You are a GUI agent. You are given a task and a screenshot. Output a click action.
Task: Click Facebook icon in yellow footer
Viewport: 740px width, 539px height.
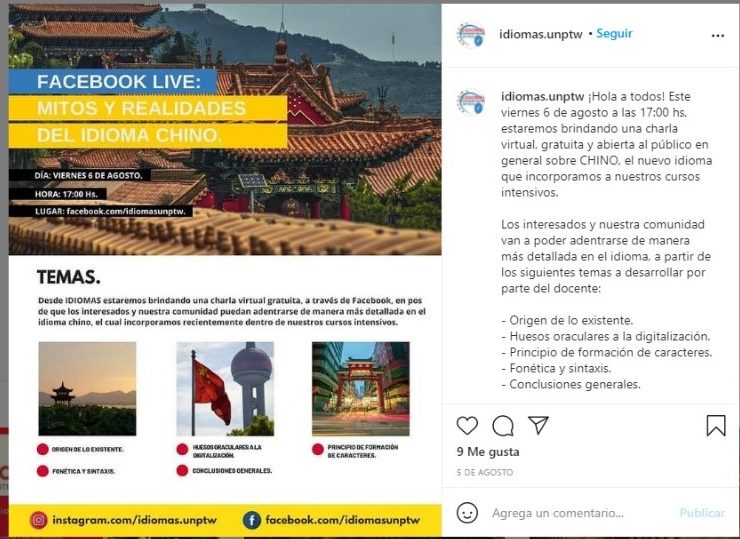[252, 520]
